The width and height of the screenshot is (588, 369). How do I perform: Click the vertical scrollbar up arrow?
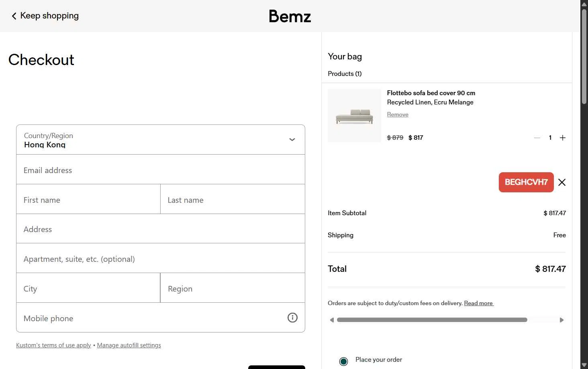584,4
